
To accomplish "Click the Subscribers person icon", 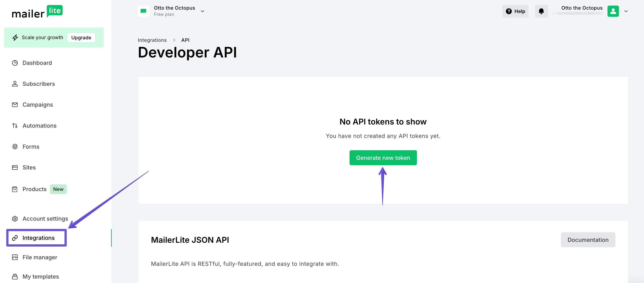I will click(15, 84).
